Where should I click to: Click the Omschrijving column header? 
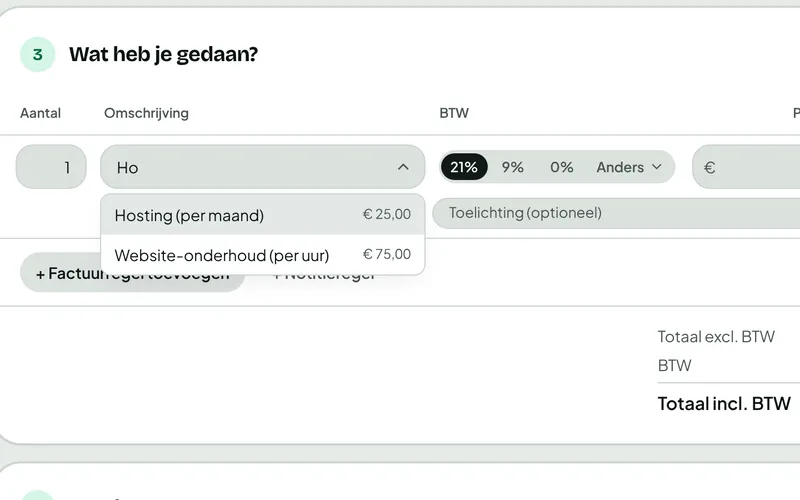(146, 113)
